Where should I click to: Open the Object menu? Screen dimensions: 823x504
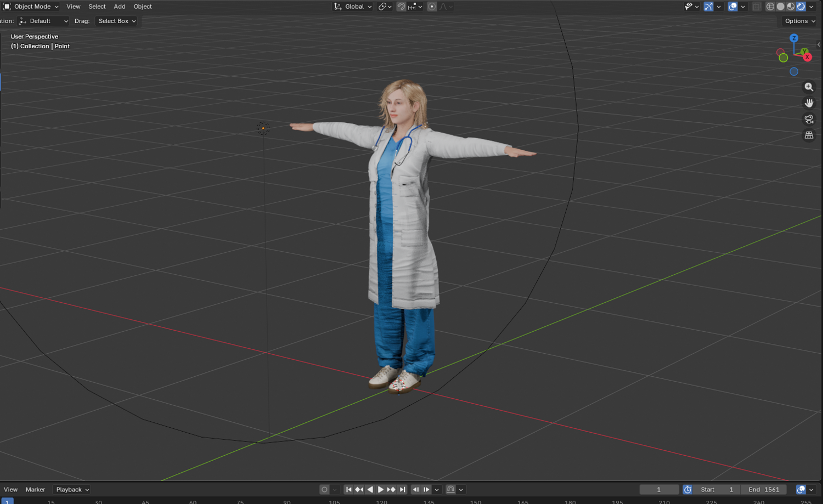pyautogui.click(x=143, y=7)
